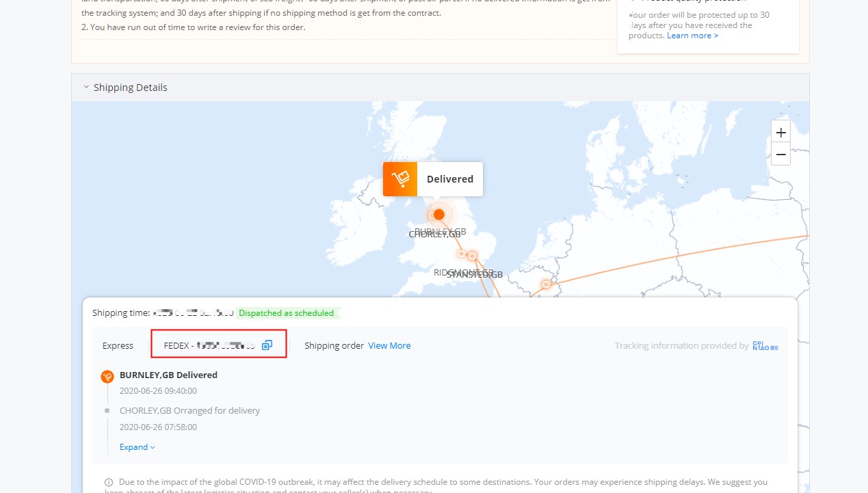Screen dimensions: 868x493
Task: Select the route waypoint near RIDGMONT,GB
Action: pos(462,254)
